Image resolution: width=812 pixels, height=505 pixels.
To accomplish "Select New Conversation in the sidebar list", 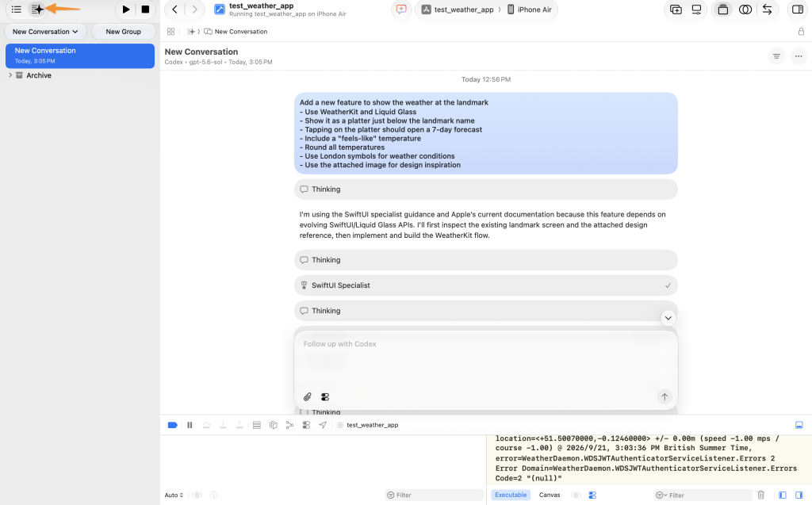I will click(80, 55).
